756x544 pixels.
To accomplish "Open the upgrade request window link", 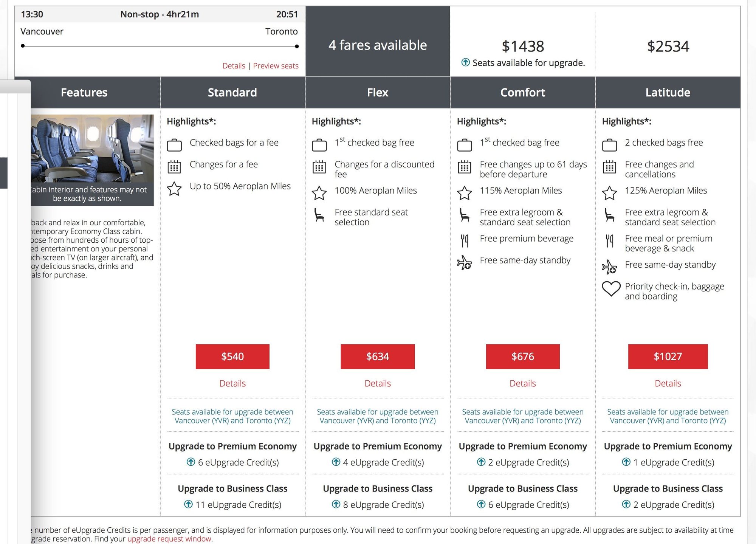I will click(x=169, y=539).
